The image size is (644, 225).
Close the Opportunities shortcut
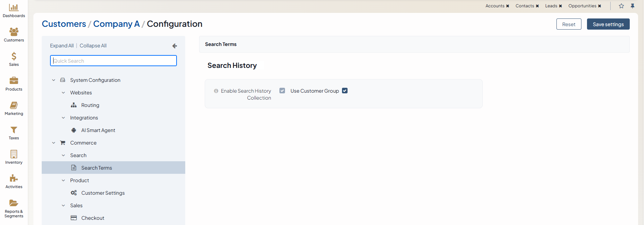click(x=600, y=6)
